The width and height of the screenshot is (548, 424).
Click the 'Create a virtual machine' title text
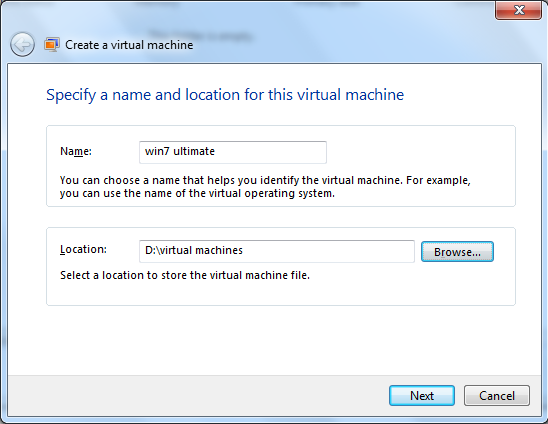[x=129, y=45]
